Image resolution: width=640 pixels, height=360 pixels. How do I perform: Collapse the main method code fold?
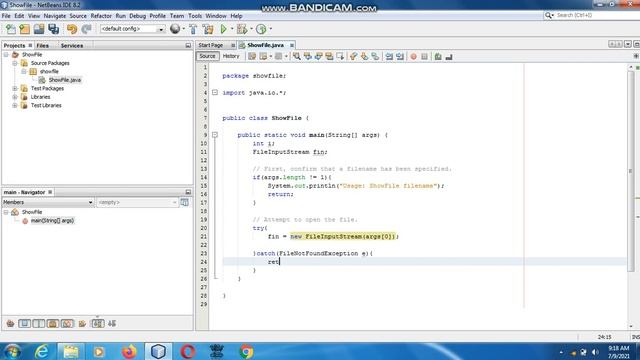click(215, 135)
